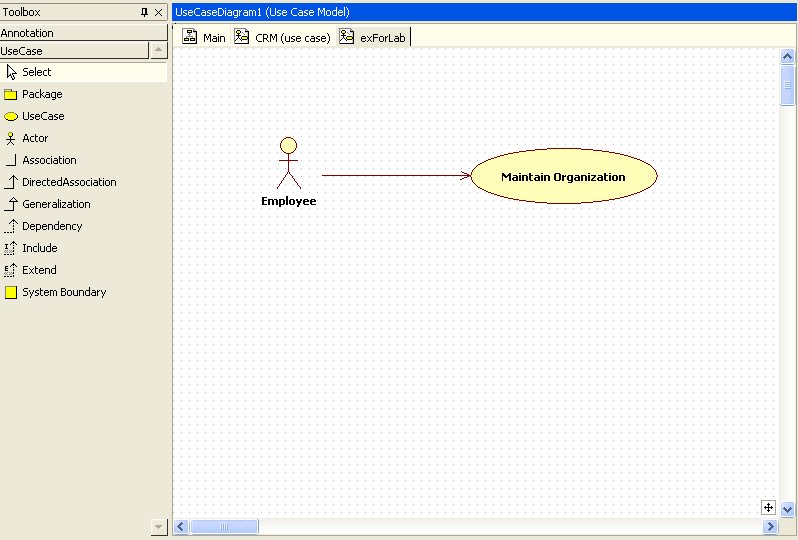Click the UseCaseDiagram1 title bar
This screenshot has width=798, height=540.
click(x=484, y=12)
